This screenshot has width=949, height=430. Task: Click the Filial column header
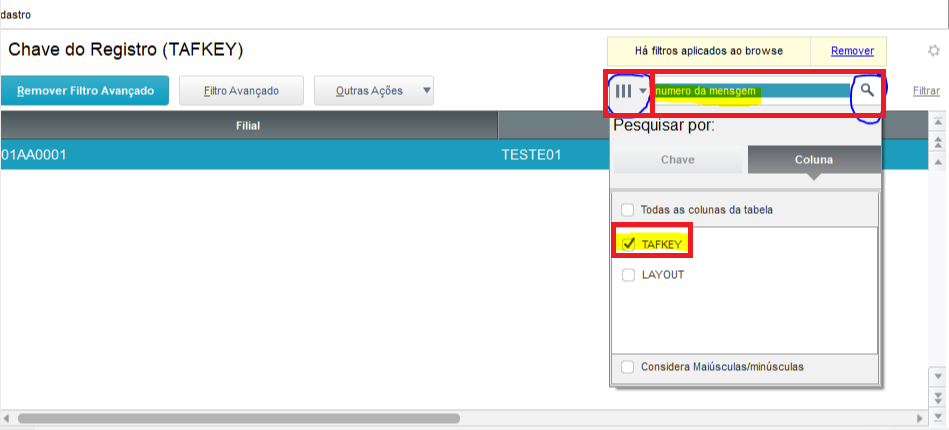click(x=248, y=126)
